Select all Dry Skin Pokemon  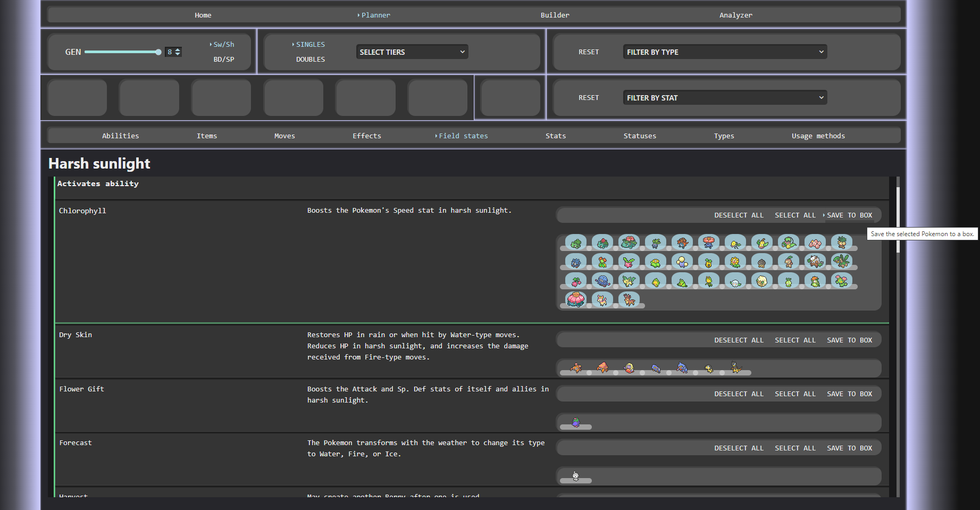[795, 340]
